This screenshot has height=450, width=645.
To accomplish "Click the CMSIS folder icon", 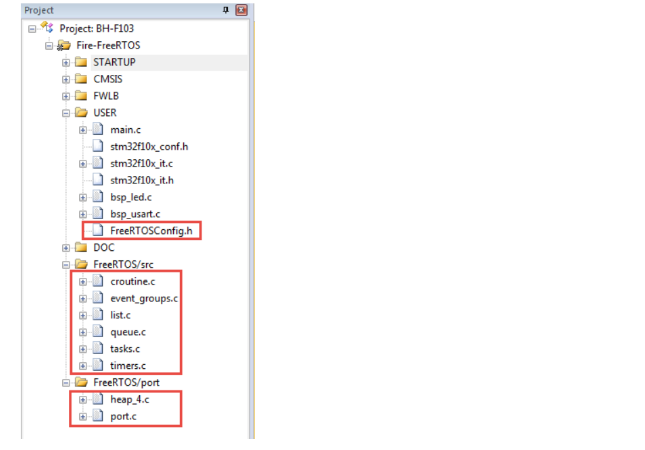I will (82, 79).
